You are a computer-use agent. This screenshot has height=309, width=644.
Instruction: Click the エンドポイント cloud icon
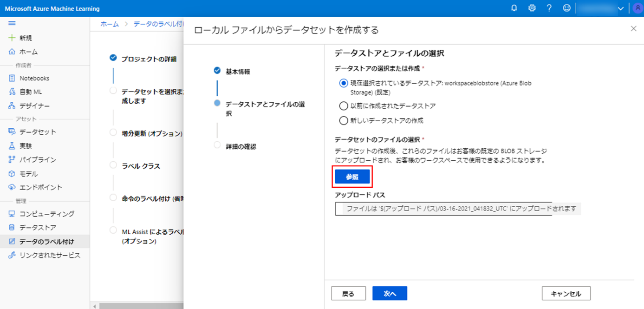tap(12, 187)
